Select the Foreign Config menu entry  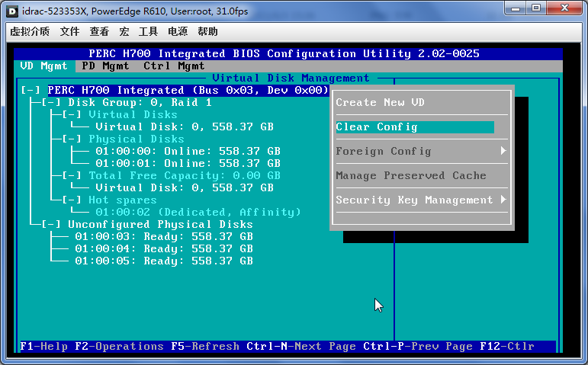pyautogui.click(x=384, y=152)
